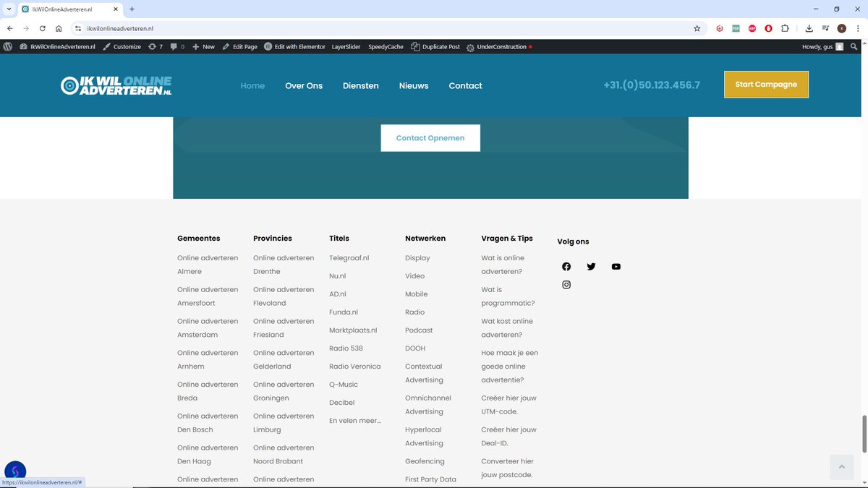Click the red hexagon extension icon
868x488 pixels.
pyautogui.click(x=720, y=28)
